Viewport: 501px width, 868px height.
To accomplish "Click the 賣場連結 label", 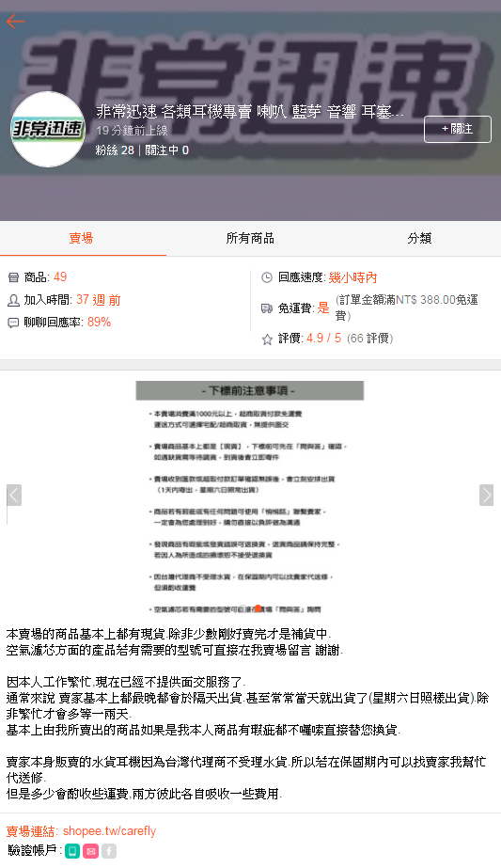I will pos(30,831).
